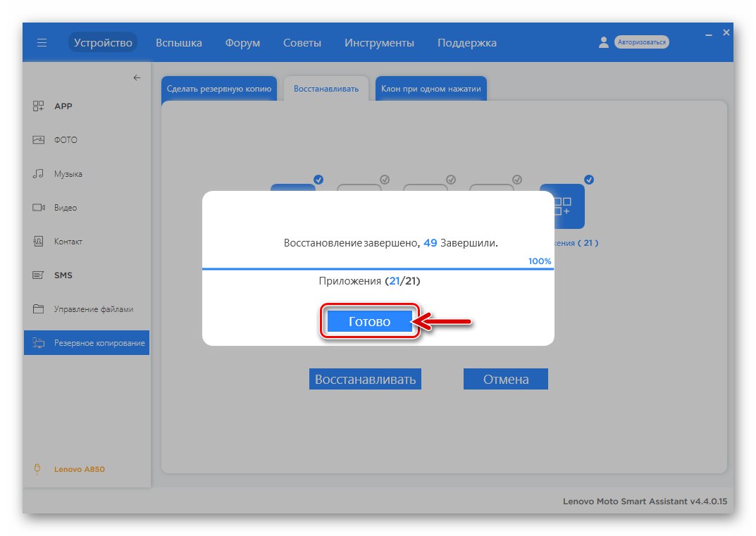Image resolution: width=756 pixels, height=536 pixels.
Task: Open Поддержка top menu
Action: pos(466,42)
